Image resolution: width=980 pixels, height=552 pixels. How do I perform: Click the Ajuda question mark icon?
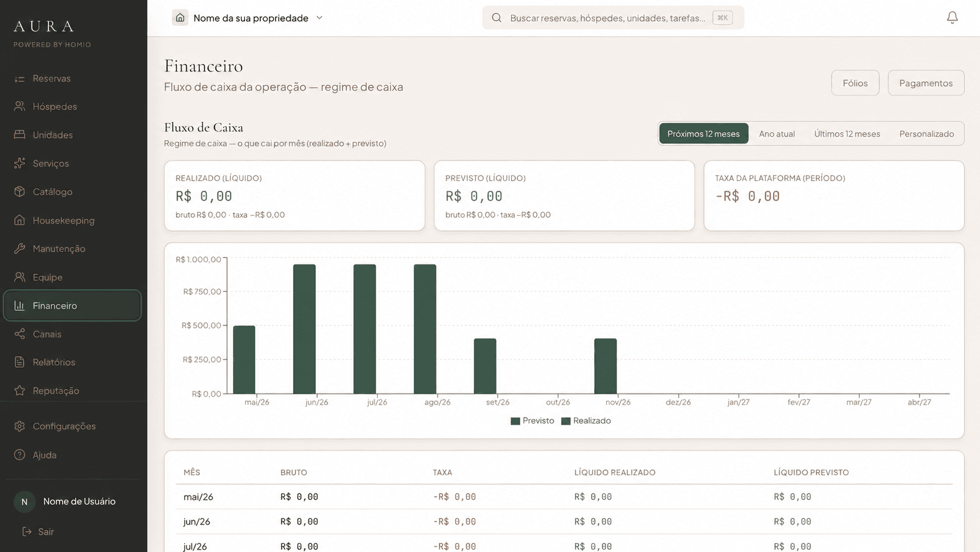(x=19, y=455)
